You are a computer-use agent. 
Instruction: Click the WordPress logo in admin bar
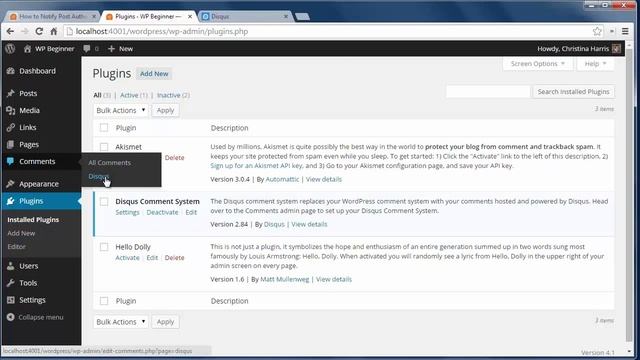[x=10, y=49]
